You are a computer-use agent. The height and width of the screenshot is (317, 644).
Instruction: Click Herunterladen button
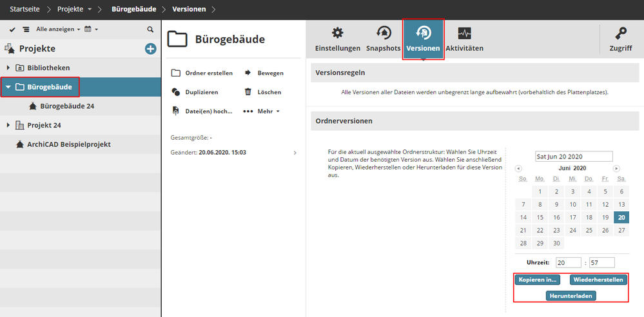(x=571, y=296)
